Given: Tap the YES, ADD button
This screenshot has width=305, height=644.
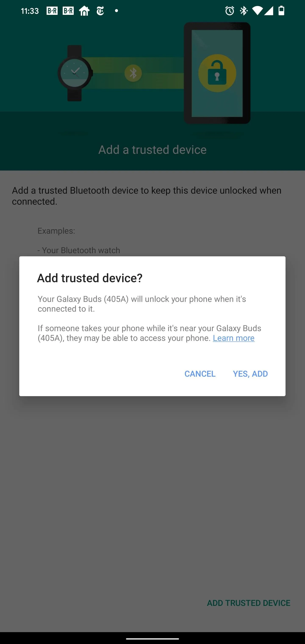Looking at the screenshot, I should pyautogui.click(x=250, y=374).
